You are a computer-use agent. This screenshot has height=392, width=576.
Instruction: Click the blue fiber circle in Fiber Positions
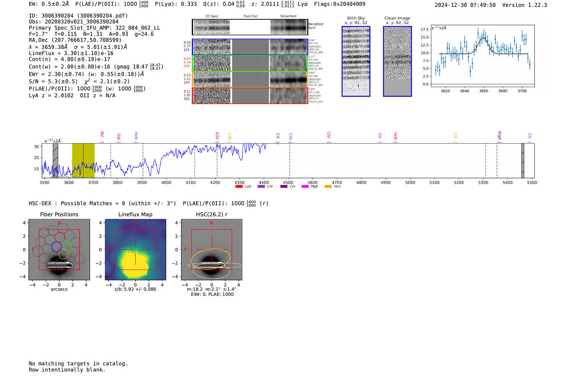(x=57, y=247)
